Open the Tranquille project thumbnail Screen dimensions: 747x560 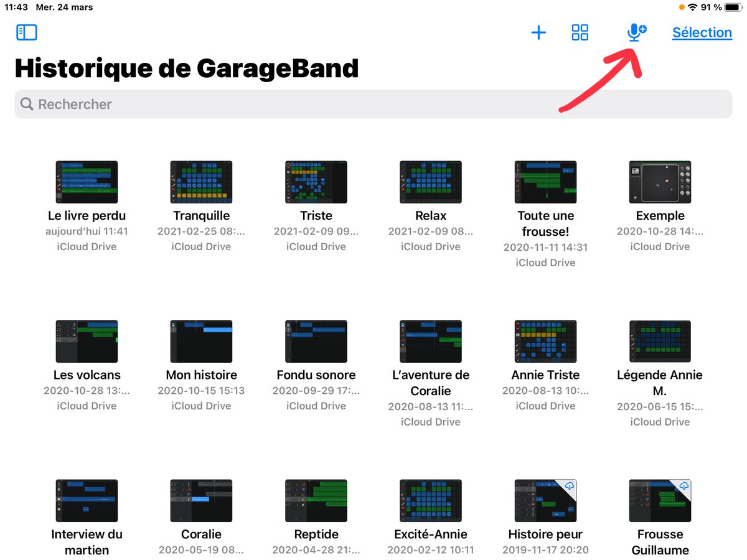(x=201, y=182)
